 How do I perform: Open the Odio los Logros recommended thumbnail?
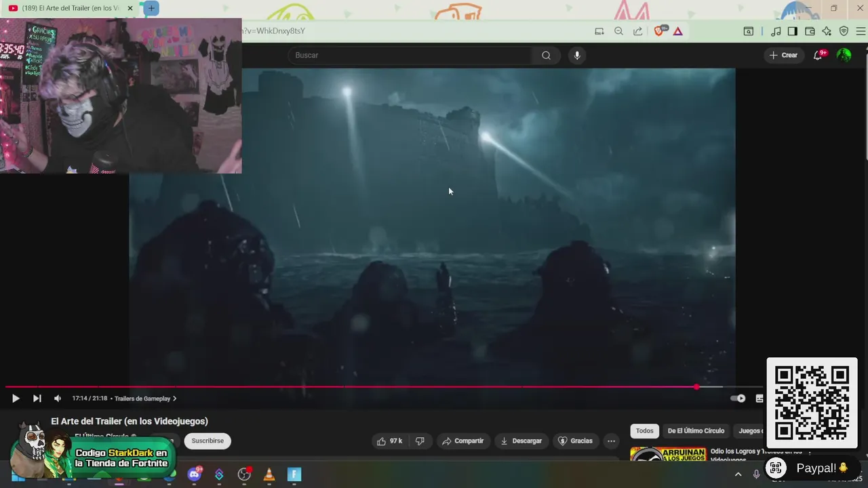pos(668,454)
